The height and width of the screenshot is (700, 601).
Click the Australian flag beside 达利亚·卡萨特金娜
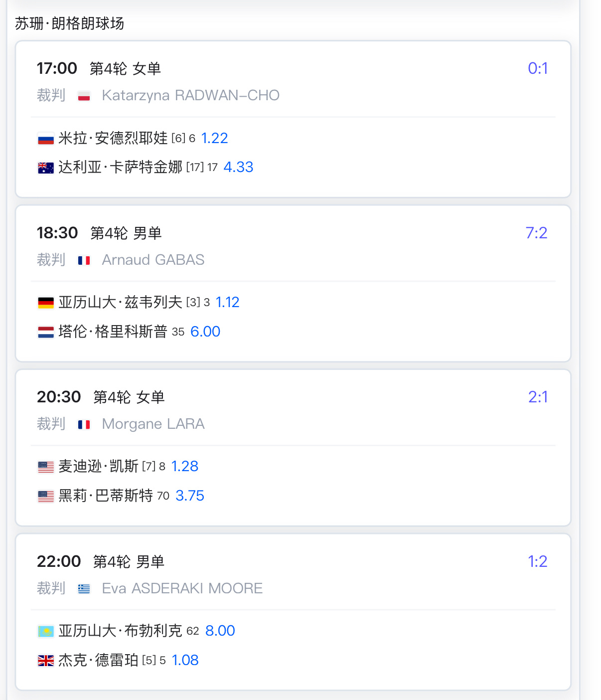click(46, 168)
